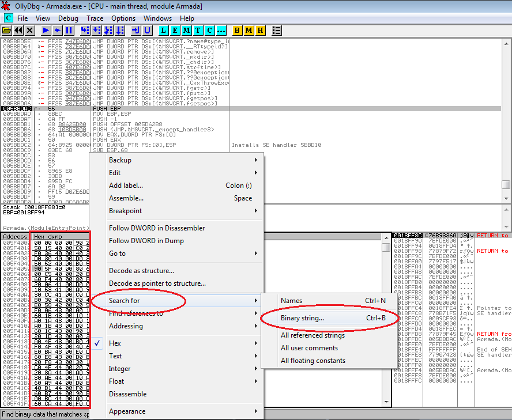The image size is (512, 420).
Task: Click the dump pane scrollbar thumb
Action: (x=386, y=247)
